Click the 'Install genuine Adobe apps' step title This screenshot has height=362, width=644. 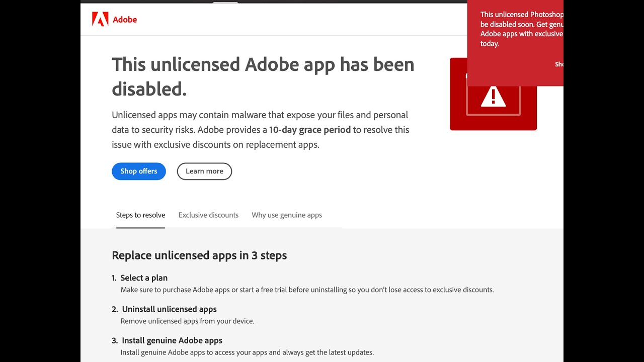(172, 340)
